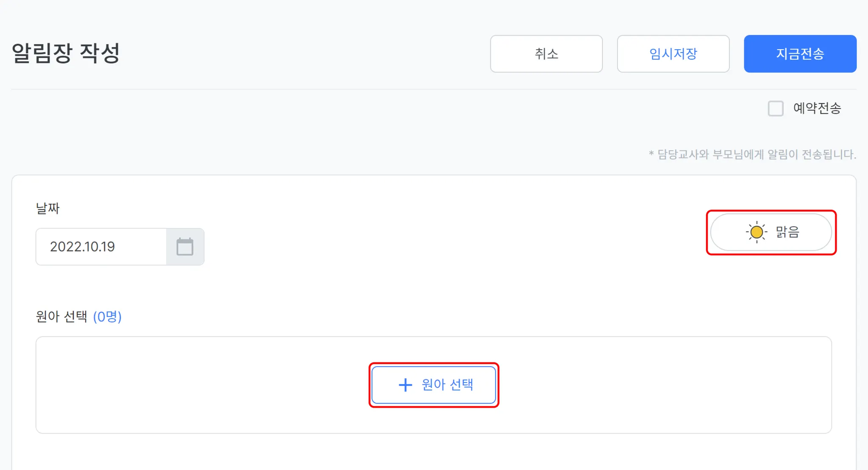The height and width of the screenshot is (470, 868).
Task: Click the (0명) selected count
Action: [107, 317]
